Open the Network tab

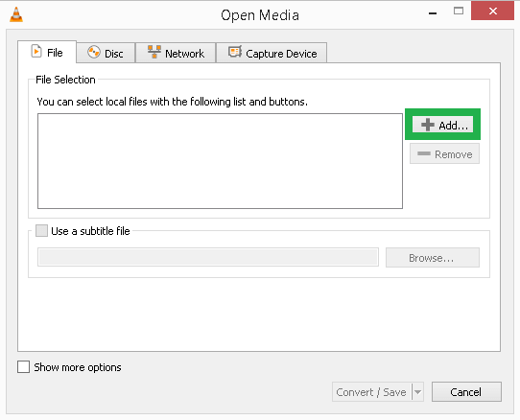[x=176, y=53]
